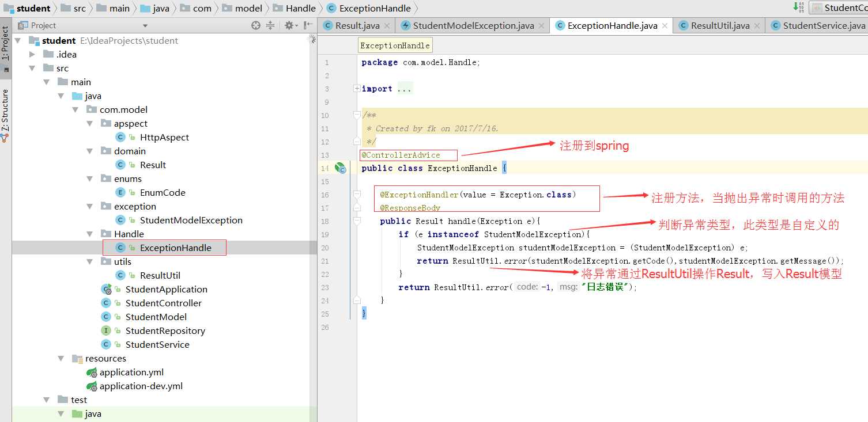Click the StudentApplication runnable class icon
The image size is (868, 422).
(106, 289)
